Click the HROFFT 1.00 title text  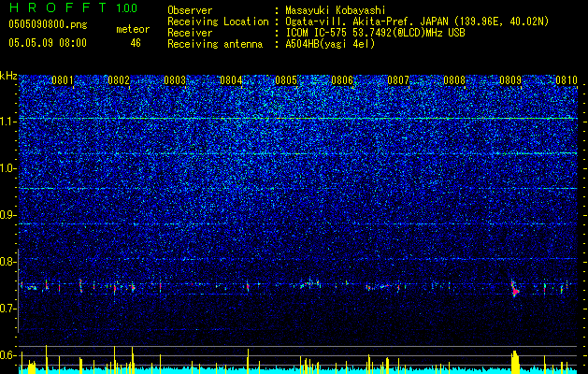click(74, 7)
